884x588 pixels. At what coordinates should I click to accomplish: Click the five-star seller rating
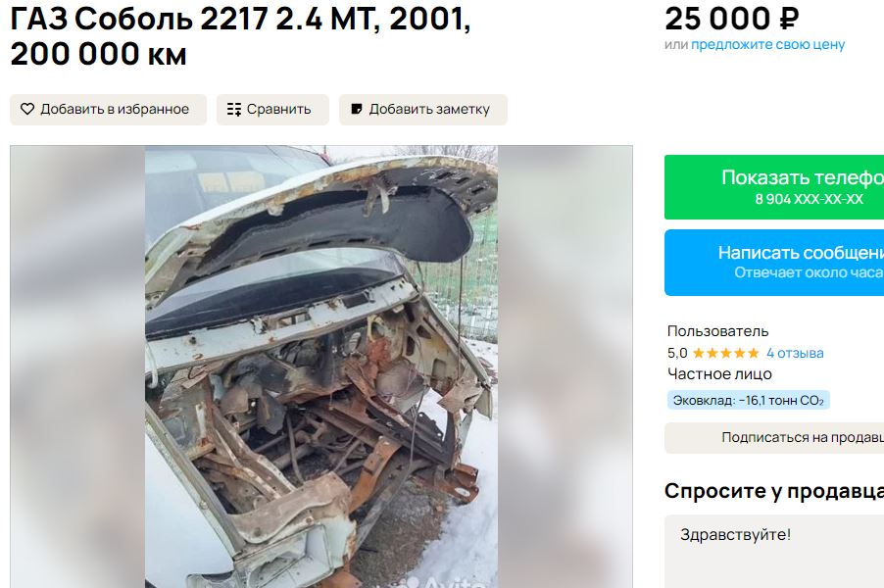pyautogui.click(x=725, y=354)
